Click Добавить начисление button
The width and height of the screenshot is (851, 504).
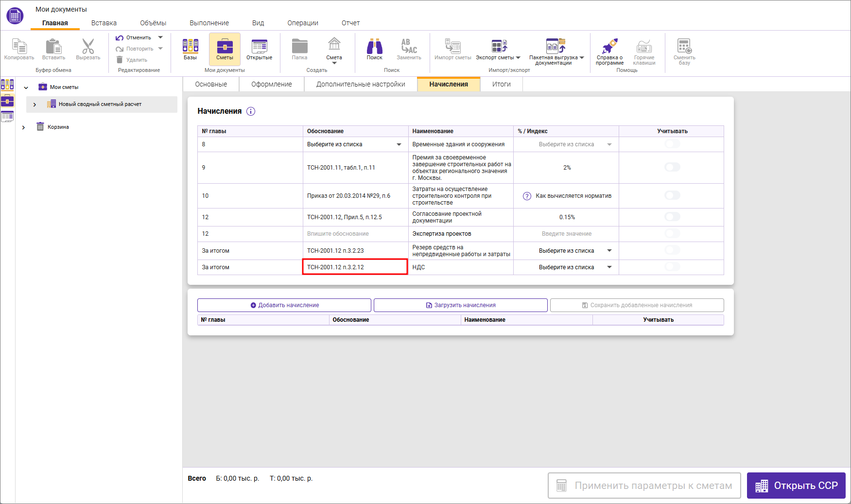click(284, 305)
